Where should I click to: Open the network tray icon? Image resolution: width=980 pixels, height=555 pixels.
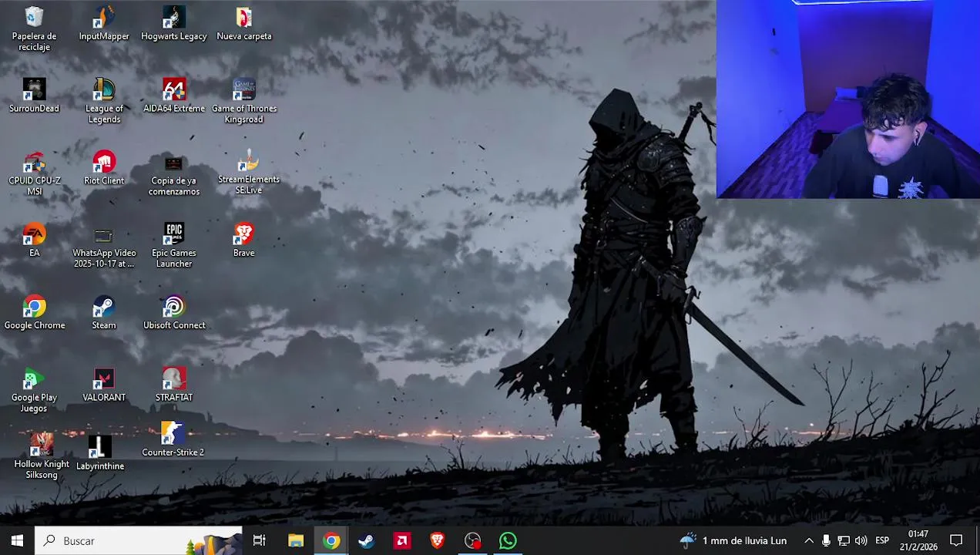point(844,541)
